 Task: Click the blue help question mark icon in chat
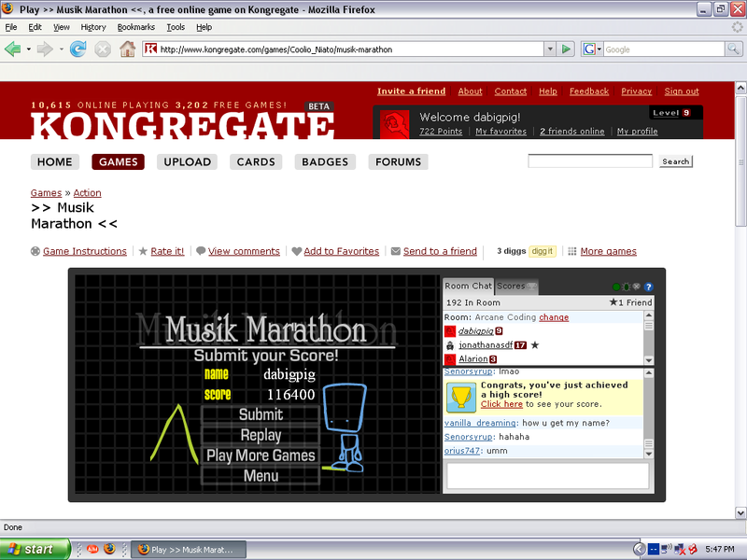649,287
